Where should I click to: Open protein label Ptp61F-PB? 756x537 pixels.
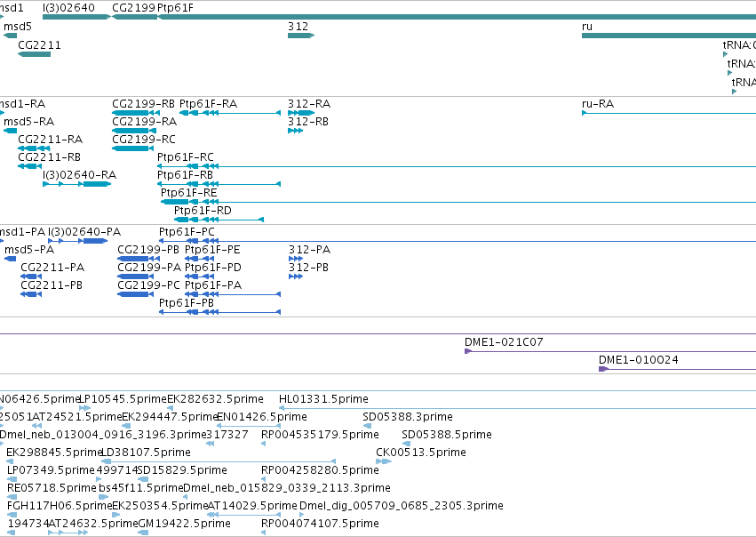(187, 303)
